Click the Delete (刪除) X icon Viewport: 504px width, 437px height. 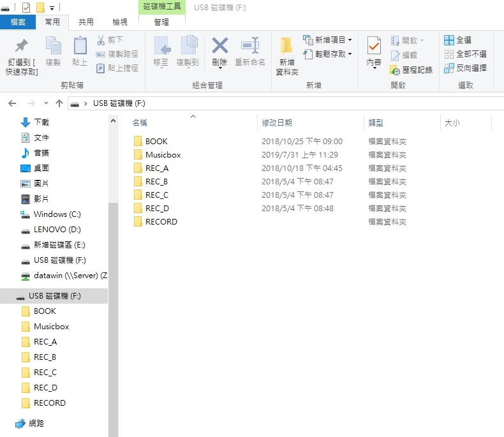(220, 45)
